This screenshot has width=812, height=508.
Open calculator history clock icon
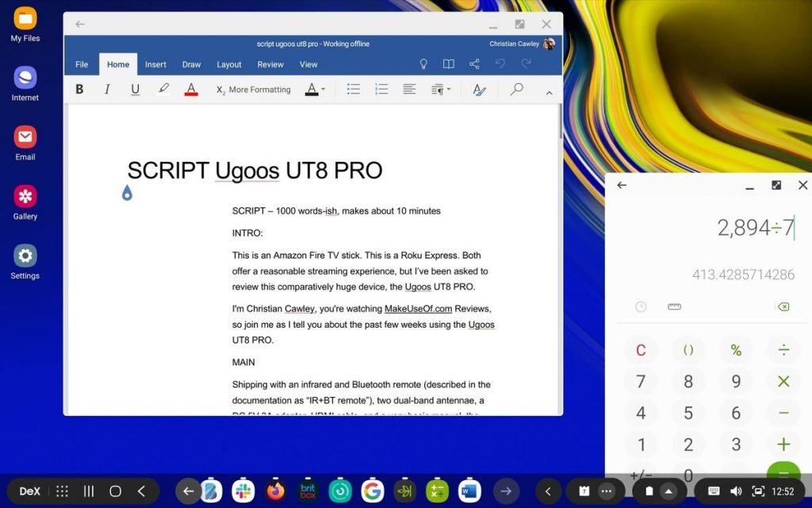(641, 307)
